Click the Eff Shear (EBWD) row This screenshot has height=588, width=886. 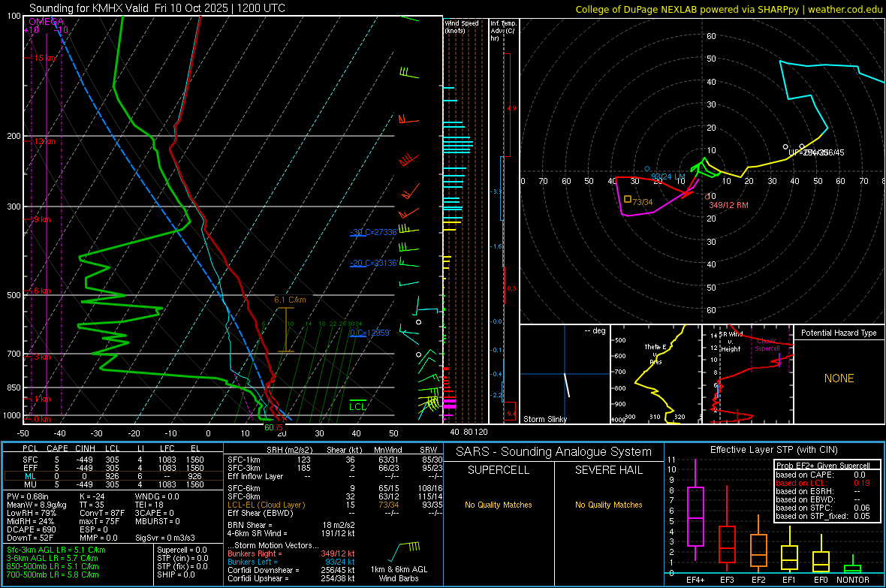[x=335, y=513]
